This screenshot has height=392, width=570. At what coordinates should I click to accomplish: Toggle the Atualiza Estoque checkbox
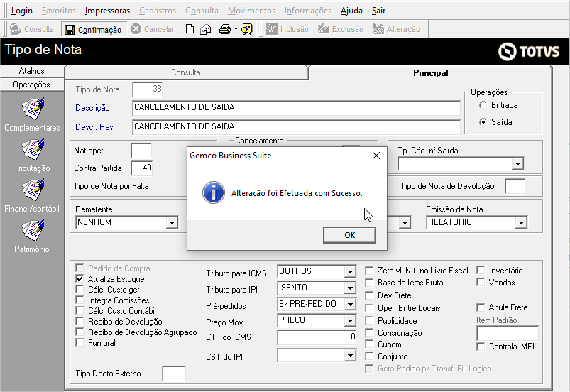80,279
